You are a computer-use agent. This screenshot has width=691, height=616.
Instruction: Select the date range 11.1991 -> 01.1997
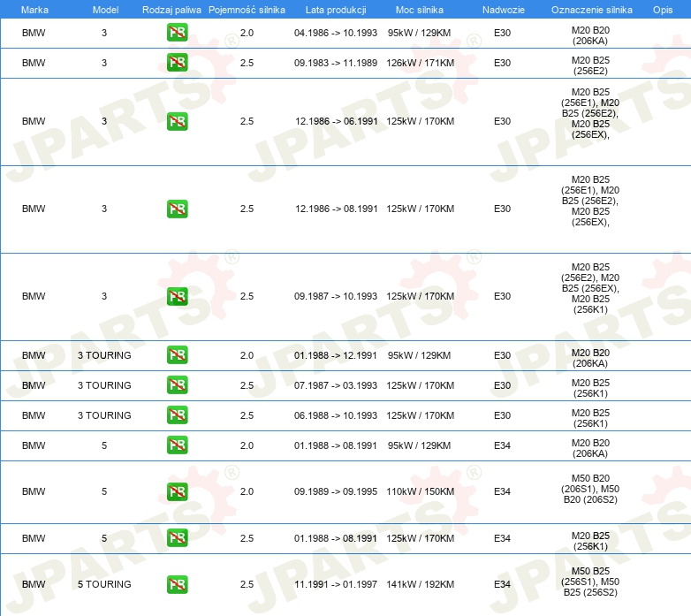coord(336,584)
